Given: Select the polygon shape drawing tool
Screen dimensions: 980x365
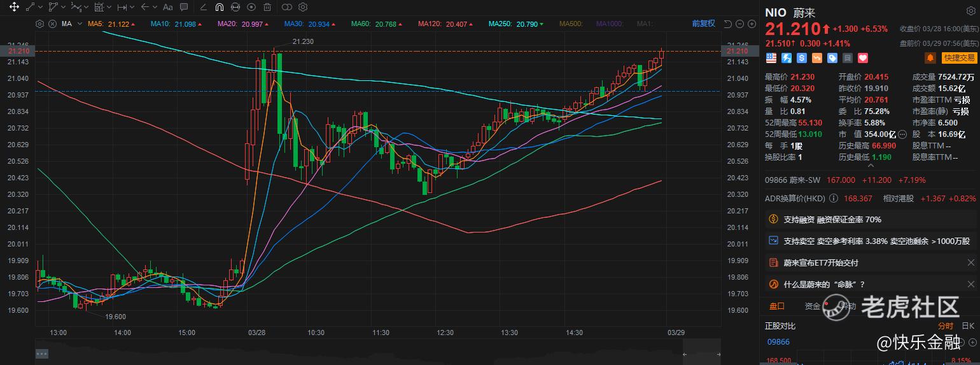Looking at the screenshot, I should click(x=53, y=7).
